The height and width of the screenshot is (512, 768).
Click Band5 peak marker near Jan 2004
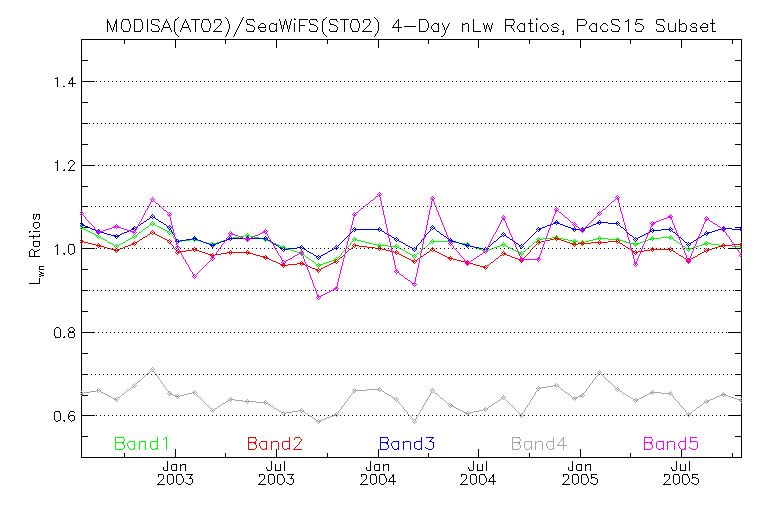coord(379,195)
